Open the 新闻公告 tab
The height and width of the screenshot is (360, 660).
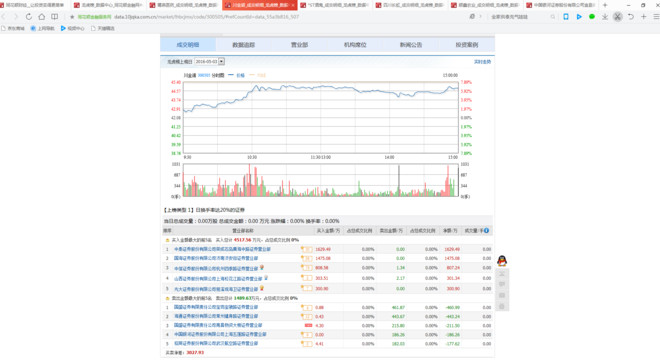pos(411,45)
